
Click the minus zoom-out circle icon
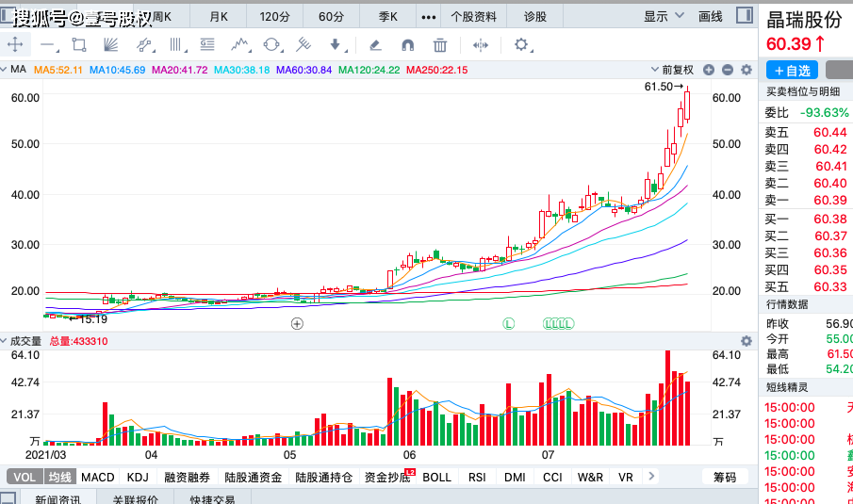point(728,70)
